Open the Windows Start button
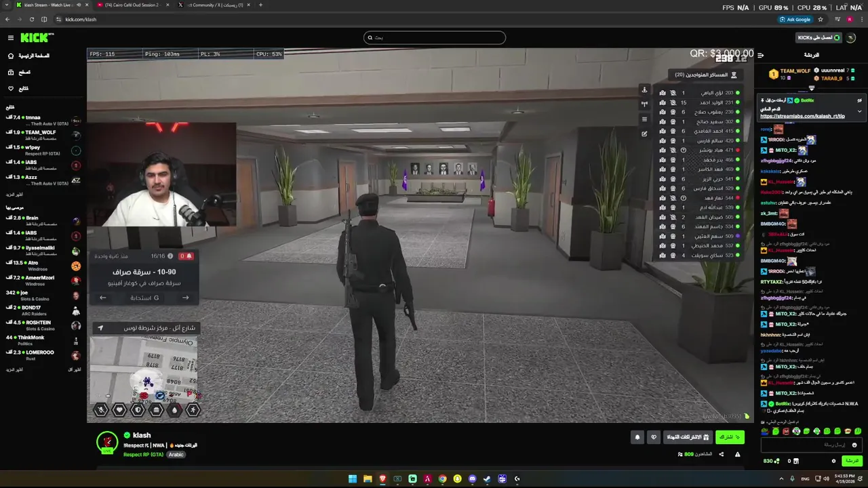The image size is (868, 488). pos(353,479)
